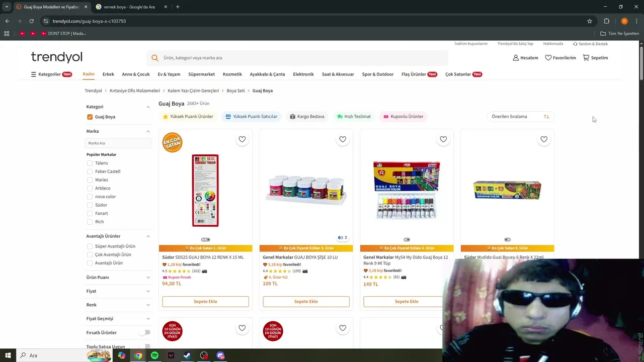
Task: Open Sepetim shopping cart
Action: [596, 58]
